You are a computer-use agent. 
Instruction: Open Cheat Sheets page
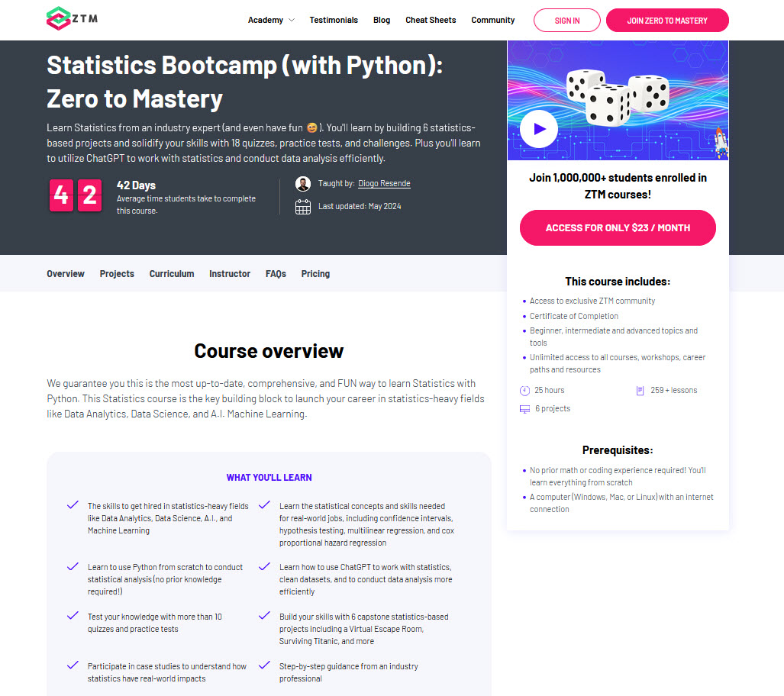click(x=431, y=20)
